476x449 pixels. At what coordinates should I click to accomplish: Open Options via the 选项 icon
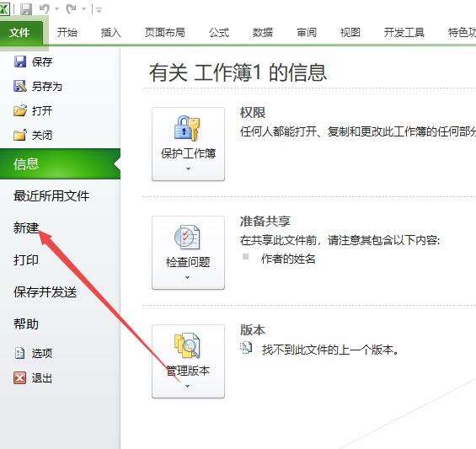tap(20, 353)
